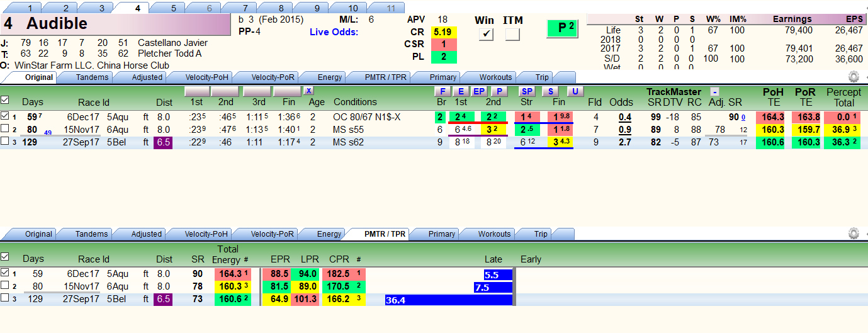Click jockey name Castellano Javier

click(172, 43)
